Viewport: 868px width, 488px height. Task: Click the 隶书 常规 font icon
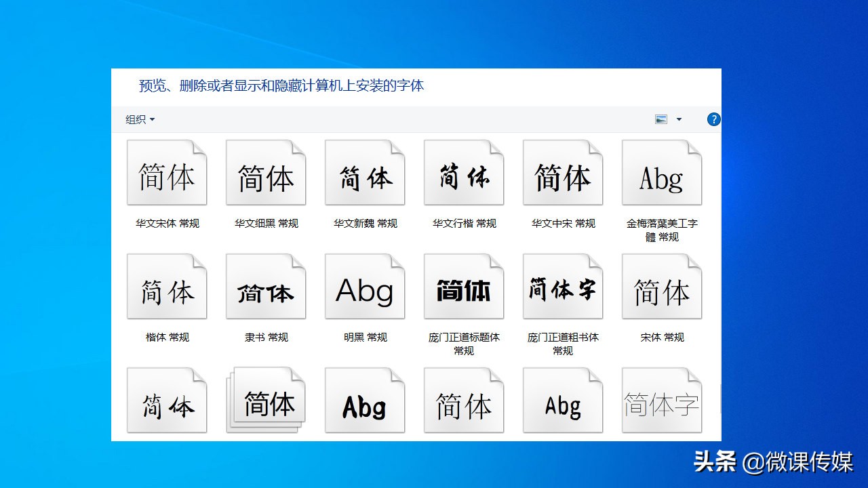[266, 286]
